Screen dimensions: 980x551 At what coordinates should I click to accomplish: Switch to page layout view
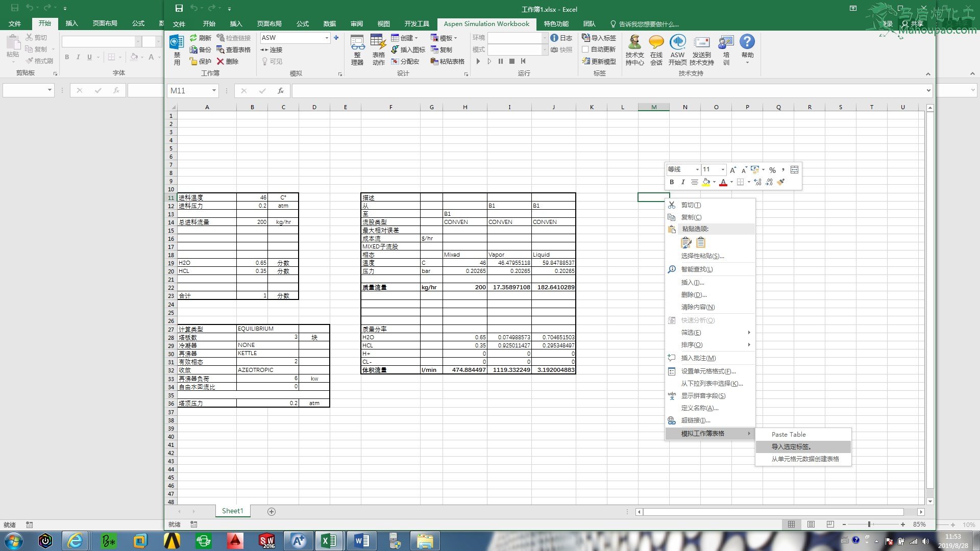point(811,524)
